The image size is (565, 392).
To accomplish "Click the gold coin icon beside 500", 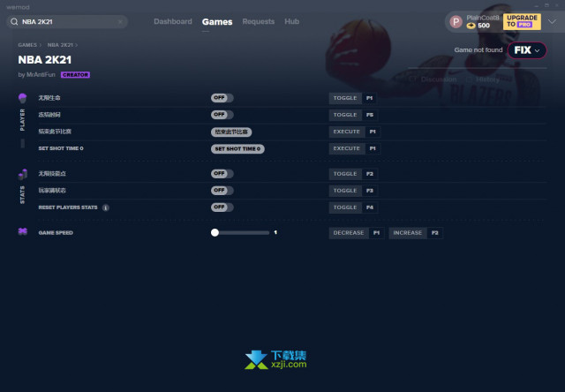I will 471,26.
